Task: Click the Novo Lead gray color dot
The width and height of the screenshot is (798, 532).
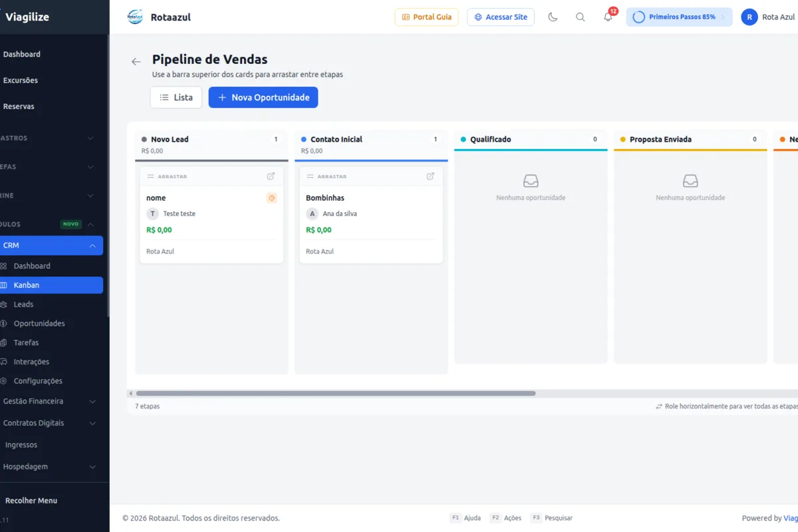Action: click(144, 140)
